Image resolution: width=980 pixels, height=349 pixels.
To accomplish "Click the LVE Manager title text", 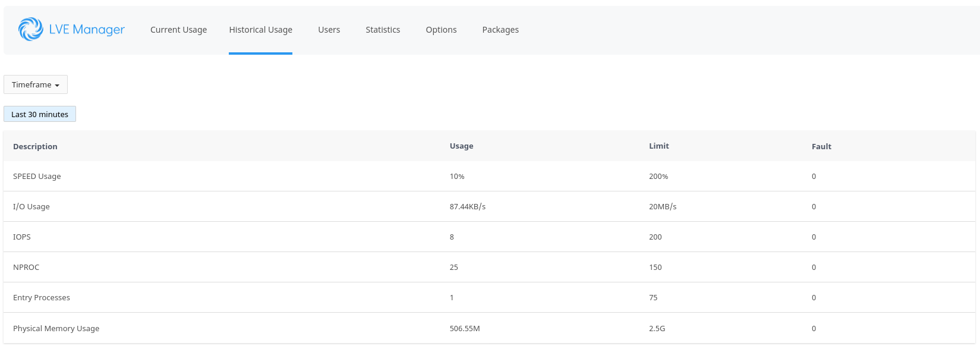I will coord(87,30).
